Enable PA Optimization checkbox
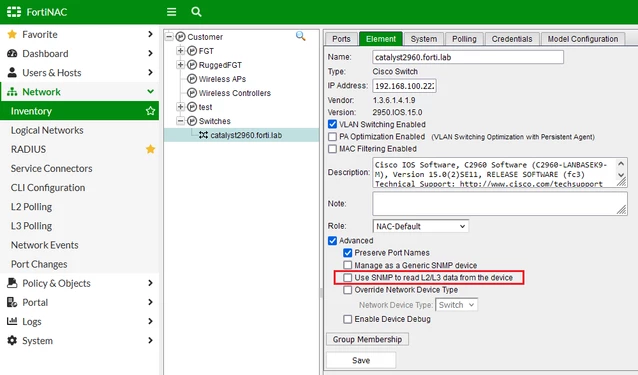 click(x=332, y=137)
